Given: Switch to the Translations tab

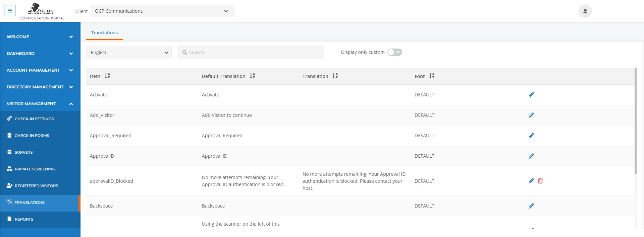Looking at the screenshot, I should pos(104,32).
